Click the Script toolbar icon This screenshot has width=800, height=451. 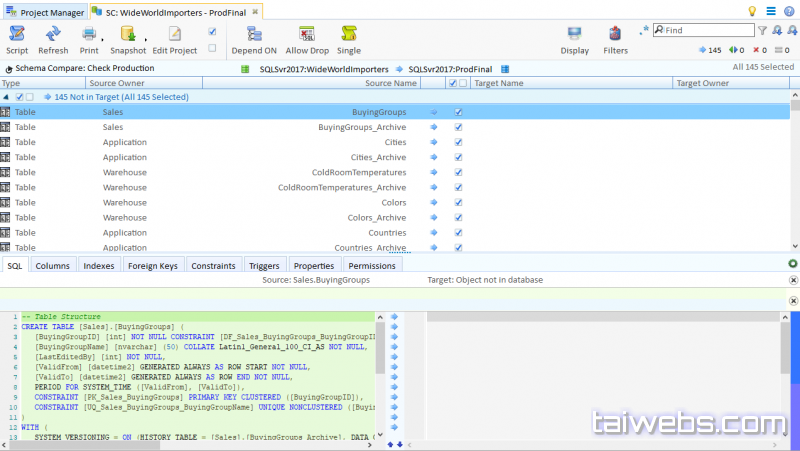17,35
